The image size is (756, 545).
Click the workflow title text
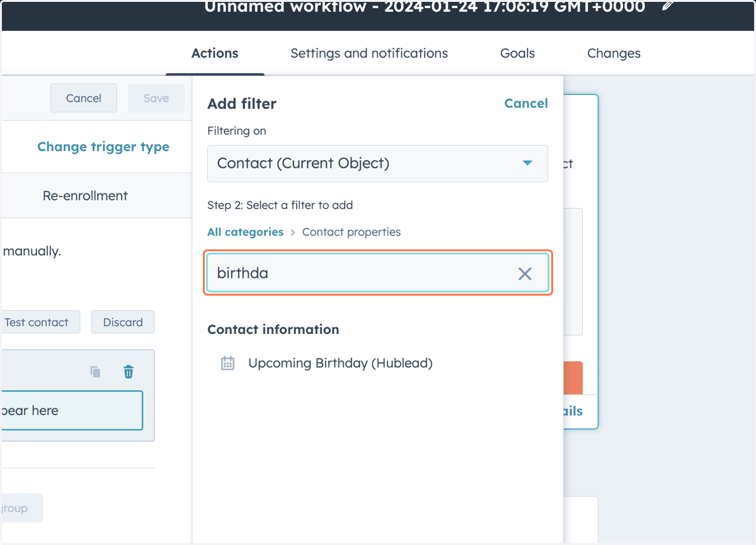(425, 7)
